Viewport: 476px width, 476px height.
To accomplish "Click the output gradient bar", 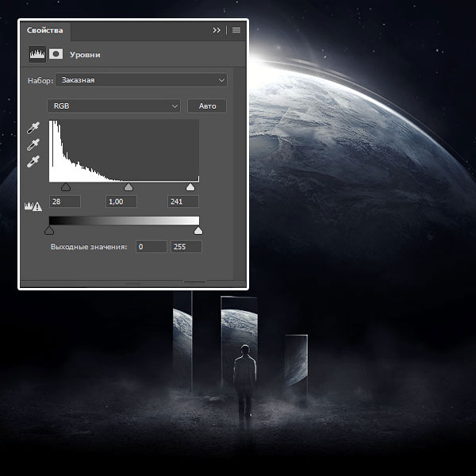I will (125, 221).
